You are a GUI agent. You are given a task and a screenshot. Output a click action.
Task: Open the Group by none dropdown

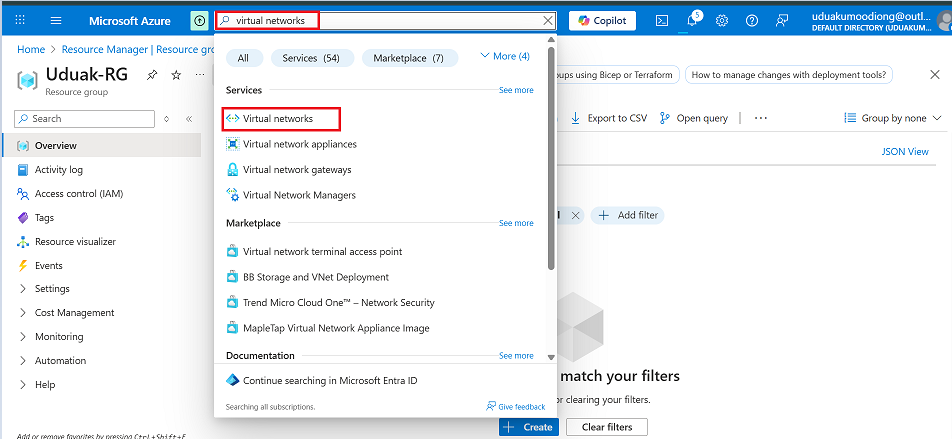coord(893,118)
